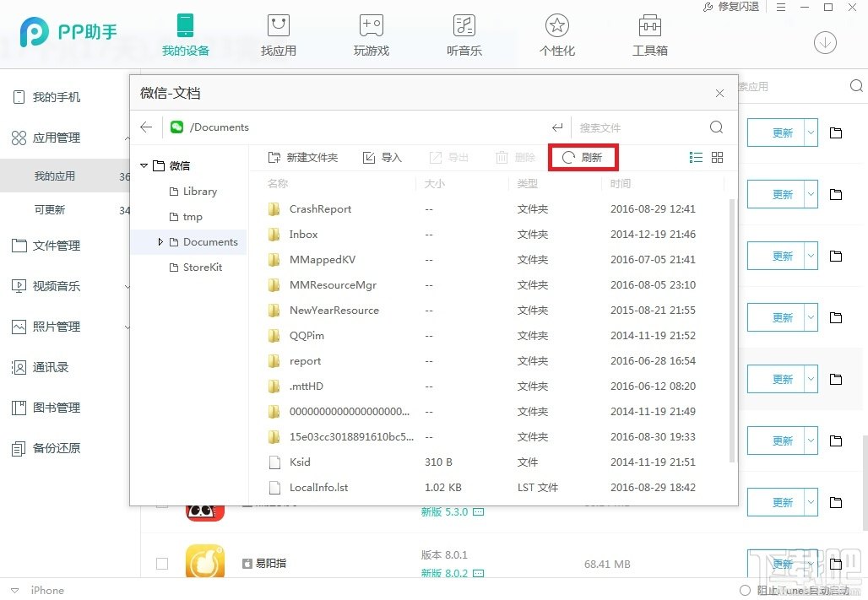868x600 pixels.
Task: Click the 个性化 personalization icon
Action: [556, 26]
